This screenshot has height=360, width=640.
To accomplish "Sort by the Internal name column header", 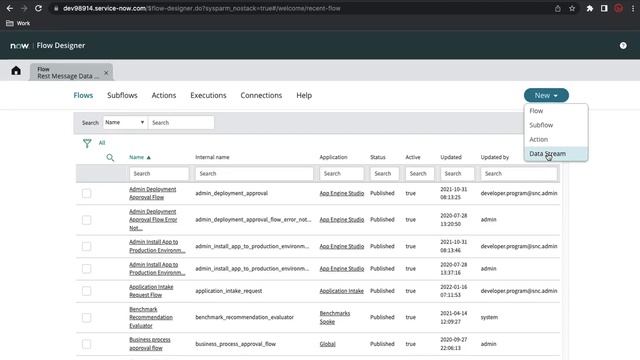I will tap(212, 157).
